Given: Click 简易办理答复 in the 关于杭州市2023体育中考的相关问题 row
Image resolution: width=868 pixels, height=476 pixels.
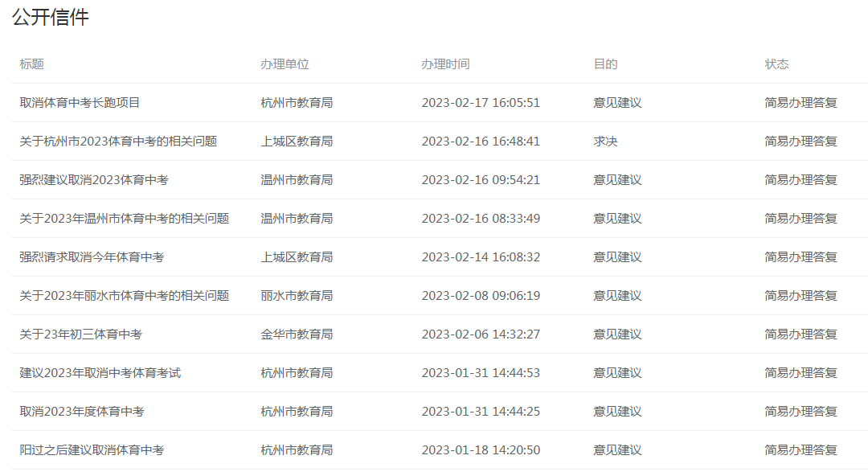Looking at the screenshot, I should (800, 142).
